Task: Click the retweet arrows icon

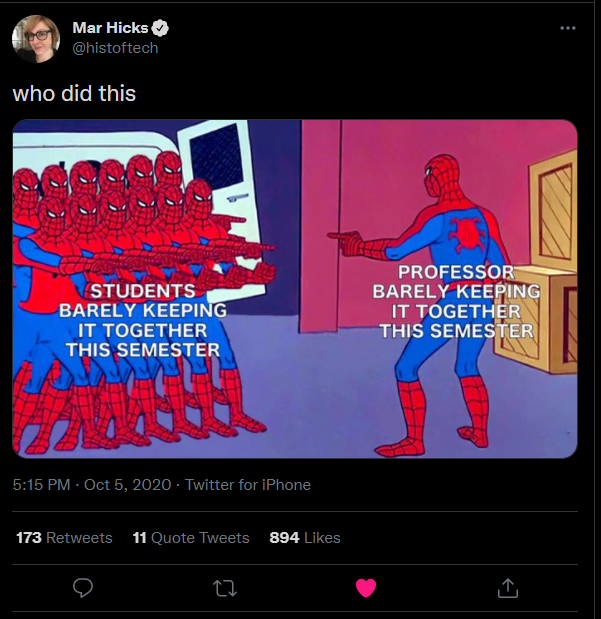Action: coord(224,588)
